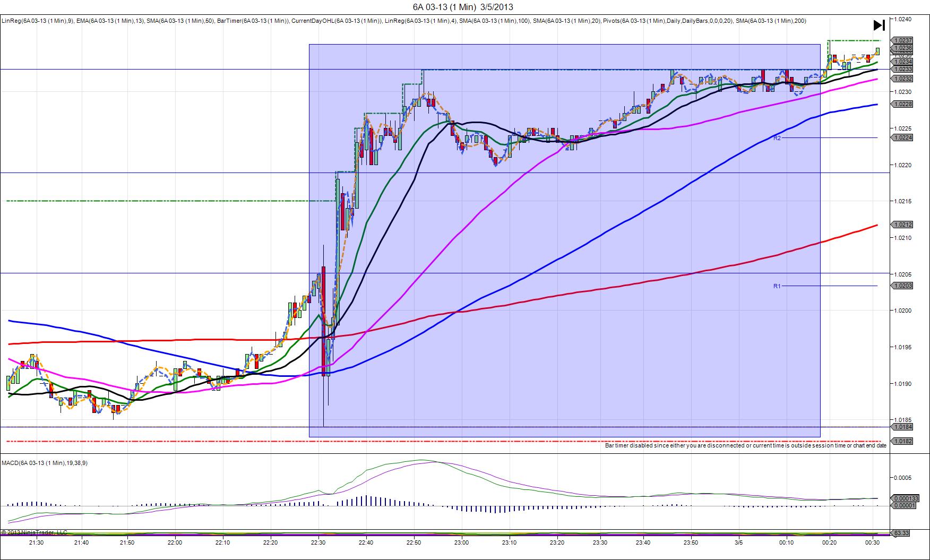Screen dimensions: 930x560
Task: Click the 1.0185 price axis label
Action: 903,420
